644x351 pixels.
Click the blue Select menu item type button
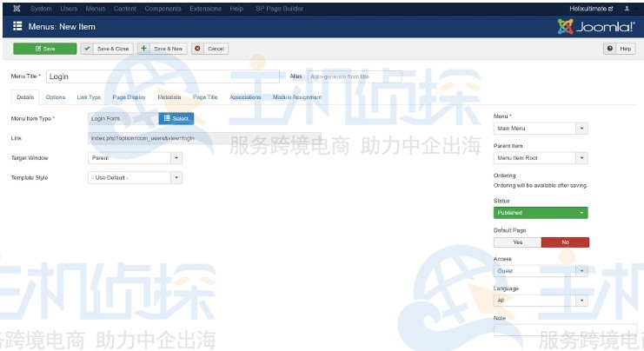click(x=176, y=119)
